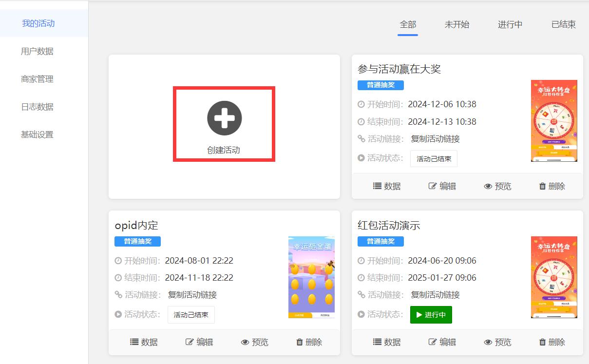589x364 pixels.
Task: Open 数据 statistics for 红包活动演示
Action: (x=386, y=342)
